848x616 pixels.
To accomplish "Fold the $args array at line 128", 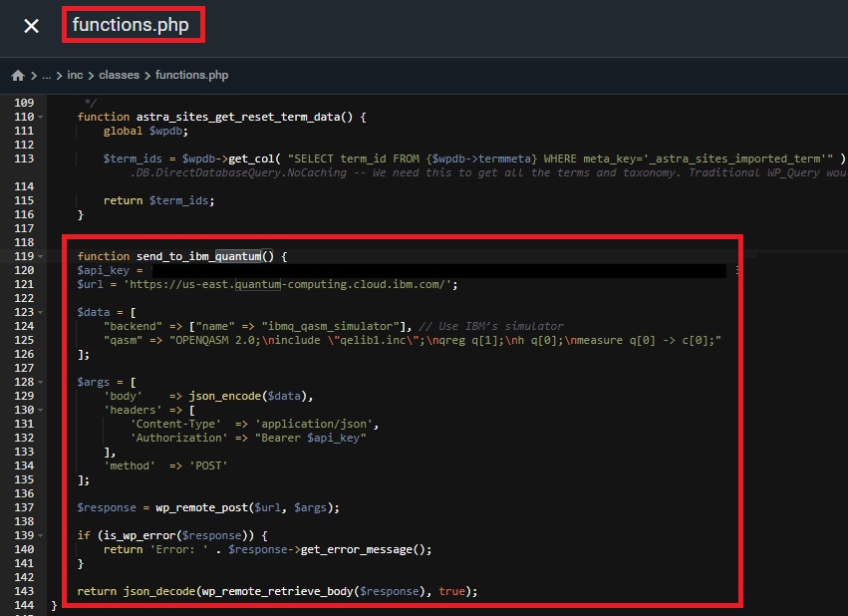I will (40, 382).
